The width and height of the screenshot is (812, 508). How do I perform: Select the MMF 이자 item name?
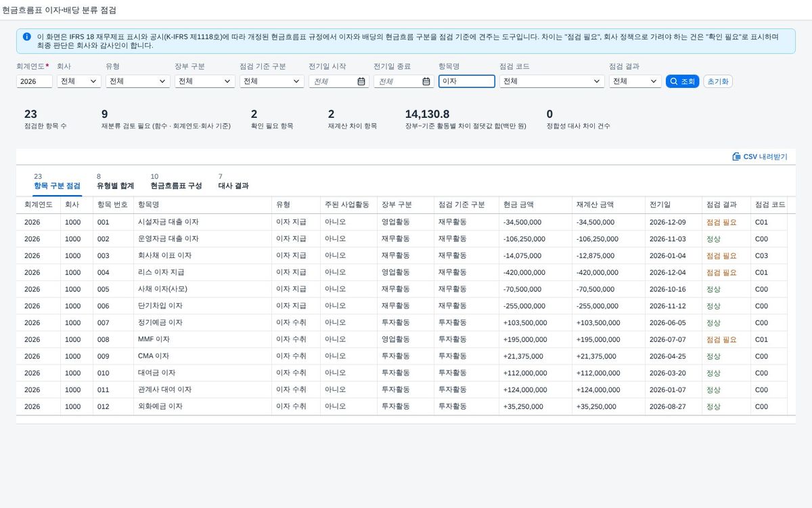coord(153,339)
